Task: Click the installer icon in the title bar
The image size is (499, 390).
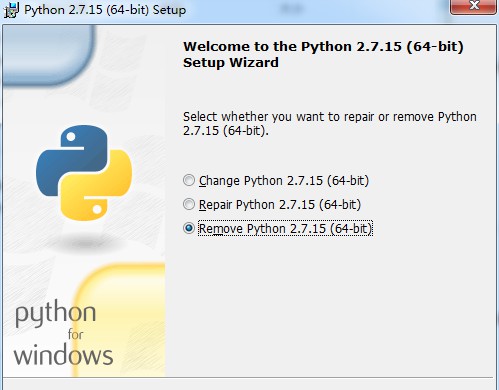Action: [x=11, y=10]
